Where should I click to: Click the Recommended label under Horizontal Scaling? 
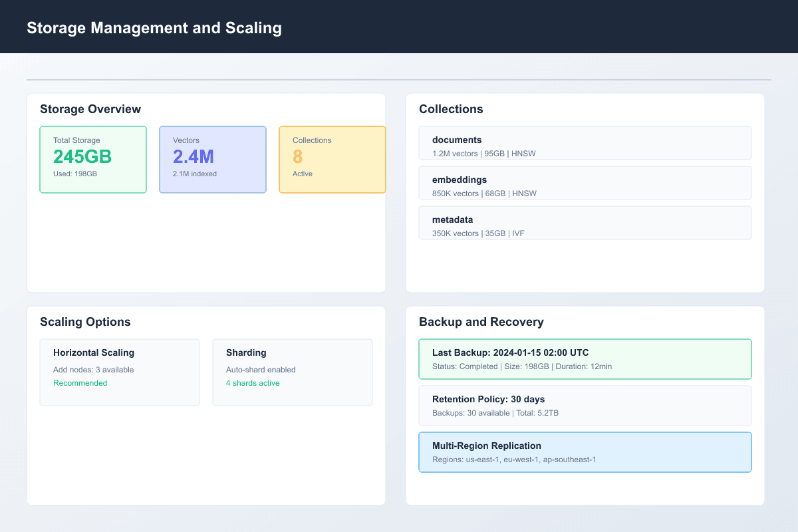(x=80, y=383)
